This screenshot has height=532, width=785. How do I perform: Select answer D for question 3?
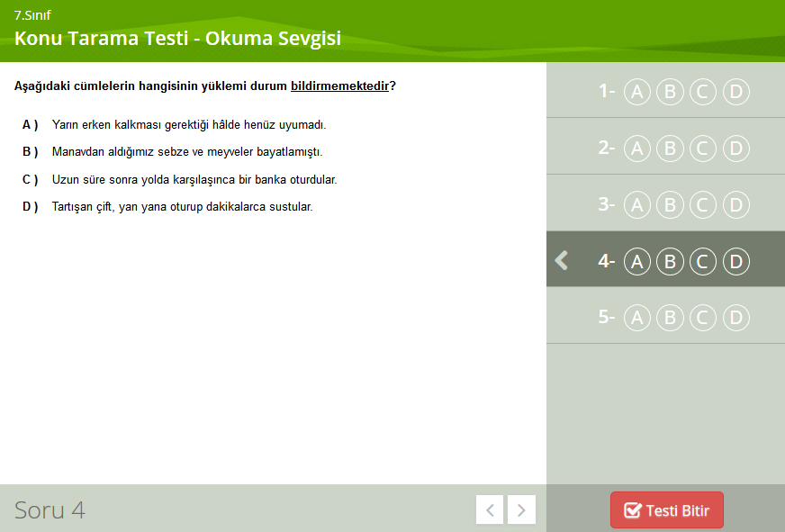click(x=736, y=204)
